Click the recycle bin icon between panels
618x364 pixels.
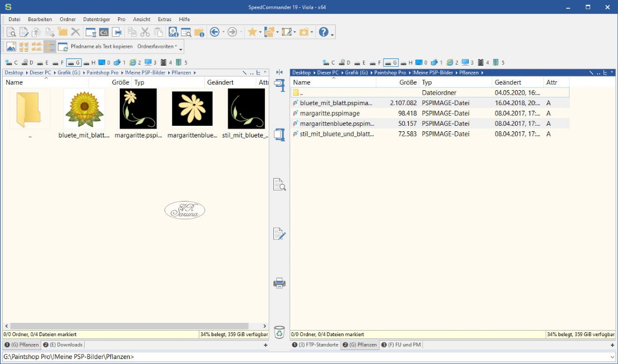[x=279, y=332]
